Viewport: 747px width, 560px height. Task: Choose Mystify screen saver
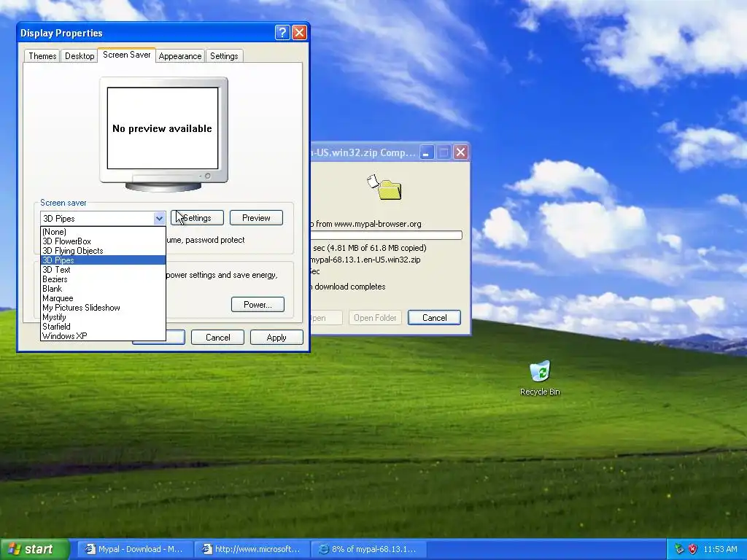click(103, 317)
